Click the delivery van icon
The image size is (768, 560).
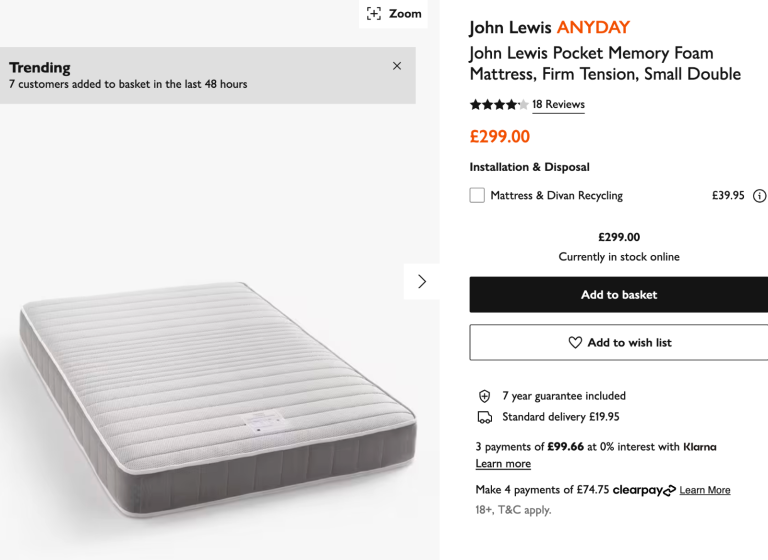pos(484,417)
